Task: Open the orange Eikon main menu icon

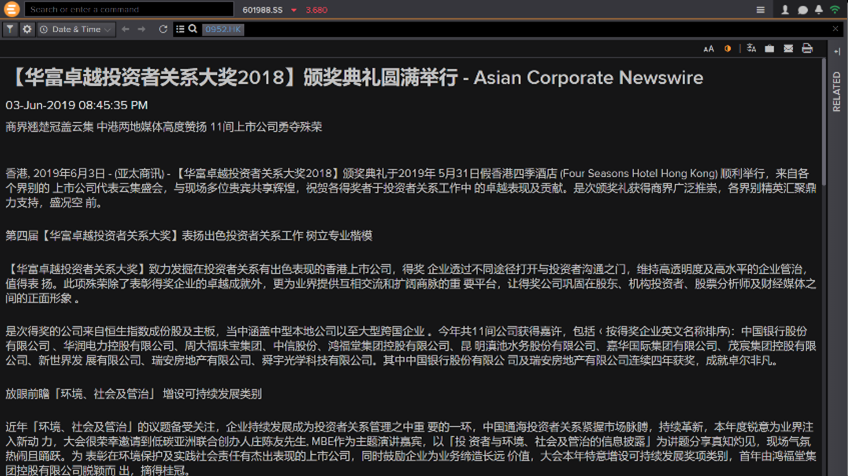Action: coord(11,9)
